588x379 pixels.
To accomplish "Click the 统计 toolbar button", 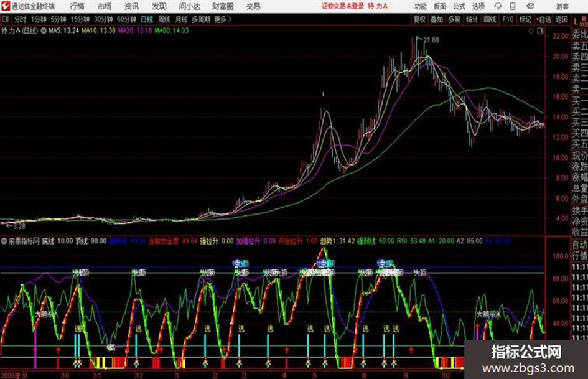I will click(472, 19).
